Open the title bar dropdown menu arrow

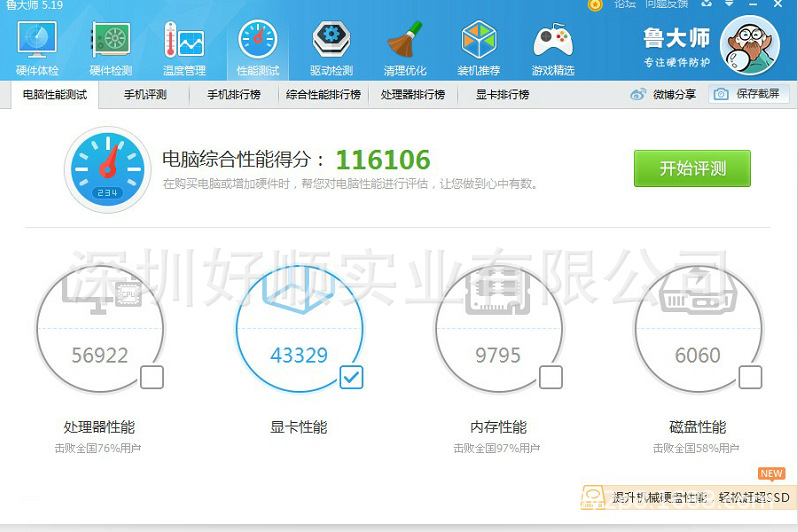[x=729, y=4]
